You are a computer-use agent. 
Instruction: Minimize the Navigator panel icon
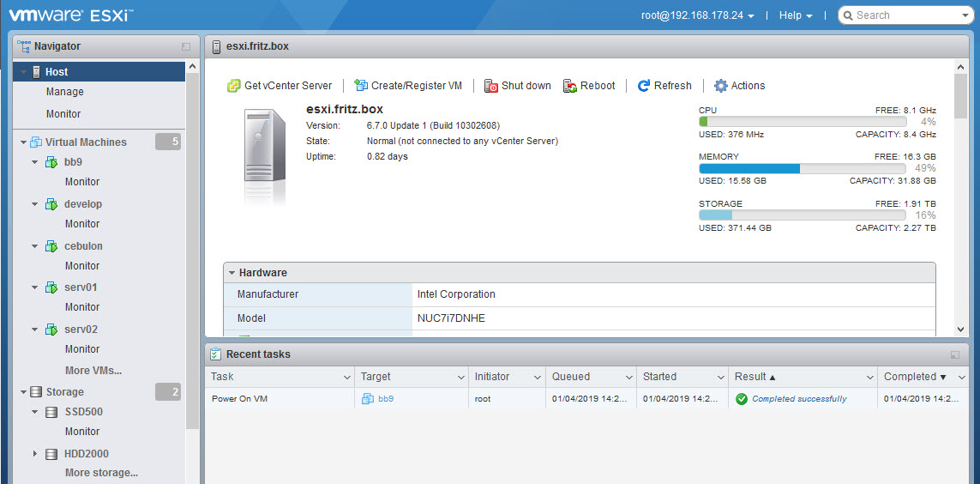[186, 46]
